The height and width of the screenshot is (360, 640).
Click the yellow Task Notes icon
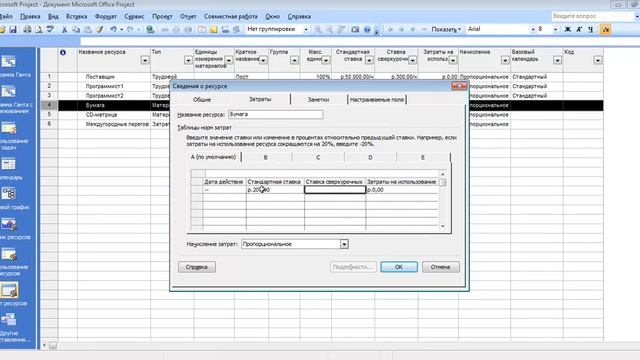coord(213,29)
